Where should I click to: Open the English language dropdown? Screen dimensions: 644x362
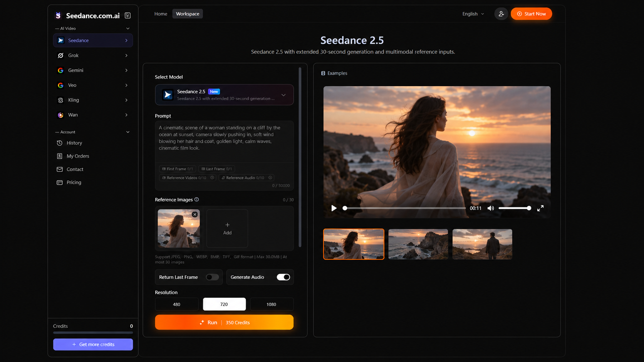tap(473, 14)
